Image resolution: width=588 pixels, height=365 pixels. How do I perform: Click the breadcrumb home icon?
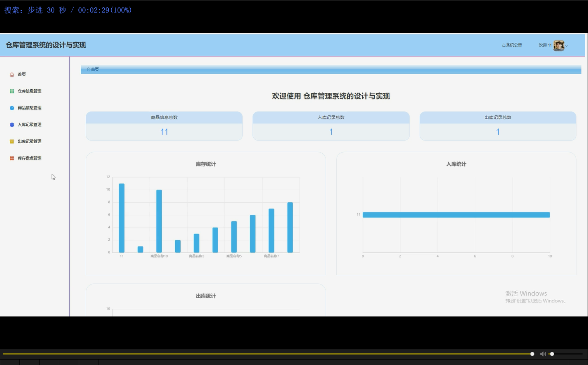point(88,70)
